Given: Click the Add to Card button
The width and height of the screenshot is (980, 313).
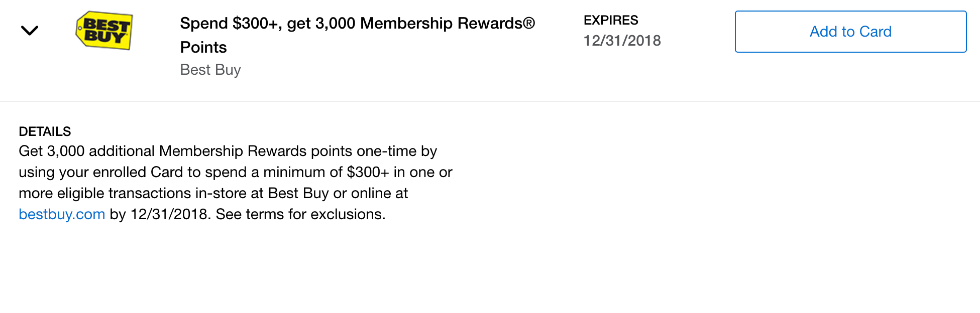Looking at the screenshot, I should tap(850, 32).
